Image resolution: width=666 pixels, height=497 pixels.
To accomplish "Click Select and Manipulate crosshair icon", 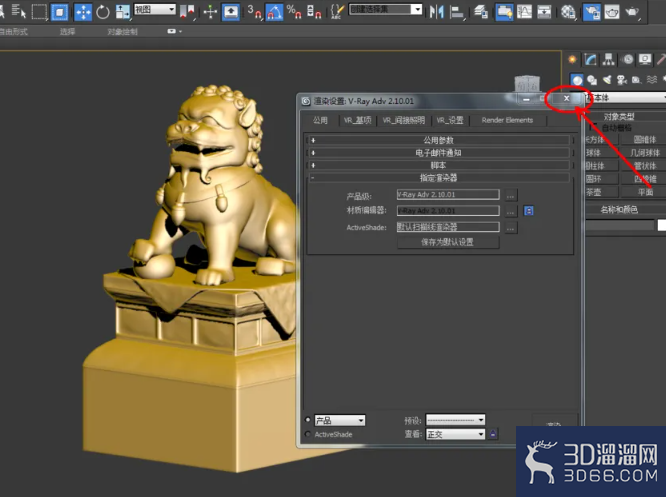I will [x=210, y=12].
